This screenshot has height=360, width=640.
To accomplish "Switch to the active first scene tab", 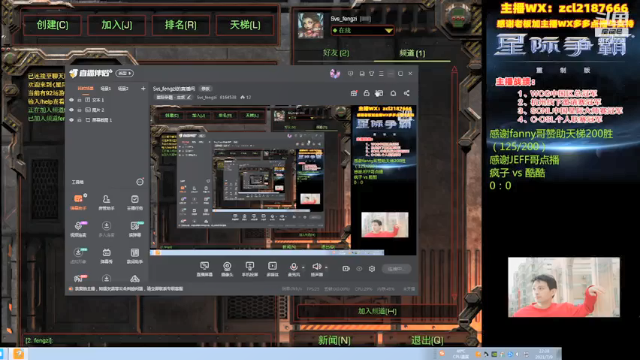I will [x=85, y=89].
